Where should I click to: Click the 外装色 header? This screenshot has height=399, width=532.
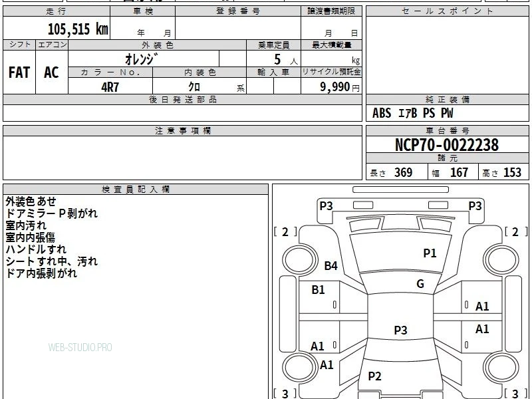click(x=158, y=45)
